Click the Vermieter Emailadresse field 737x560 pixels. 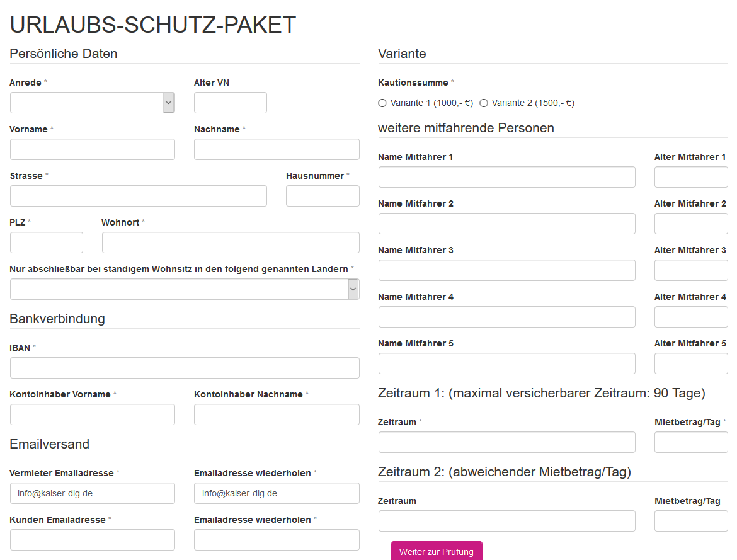click(93, 493)
